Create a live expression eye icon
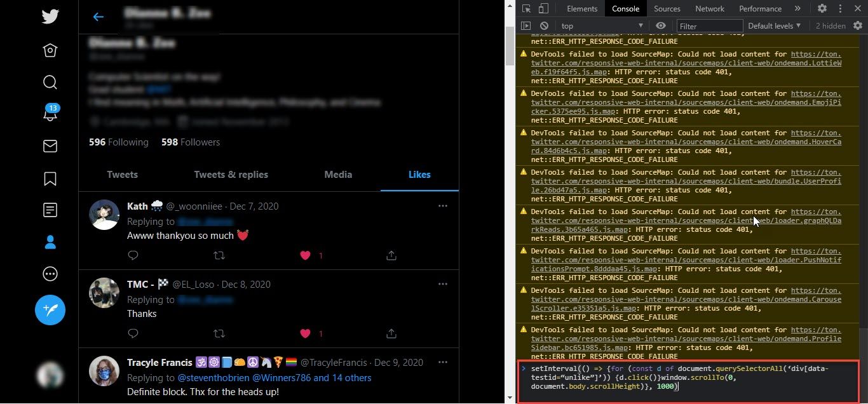The width and height of the screenshot is (868, 404). (661, 26)
